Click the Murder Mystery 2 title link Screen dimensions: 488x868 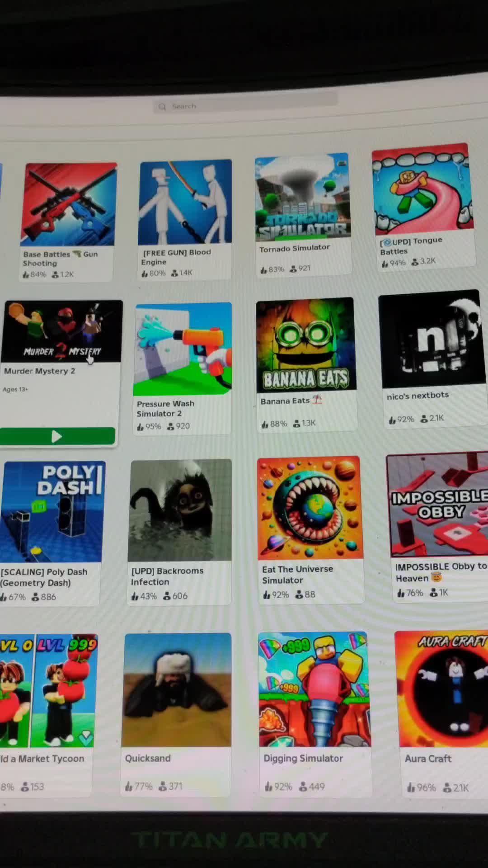point(40,371)
